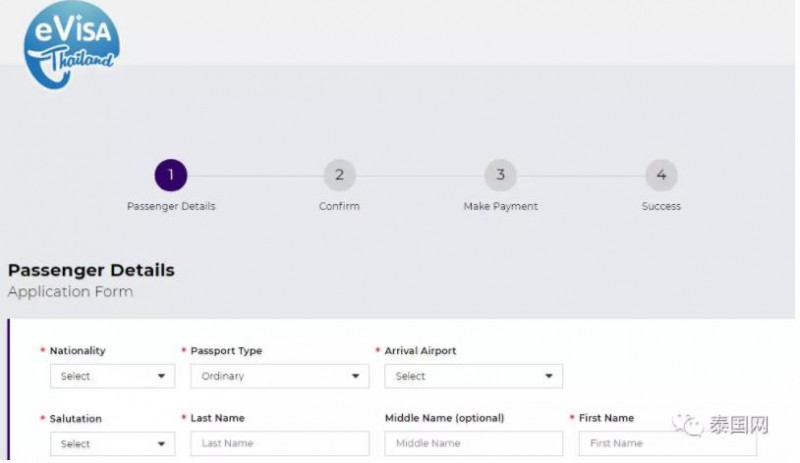Focus the First Name input field
Image resolution: width=800 pixels, height=463 pixels.
pyautogui.click(x=668, y=443)
